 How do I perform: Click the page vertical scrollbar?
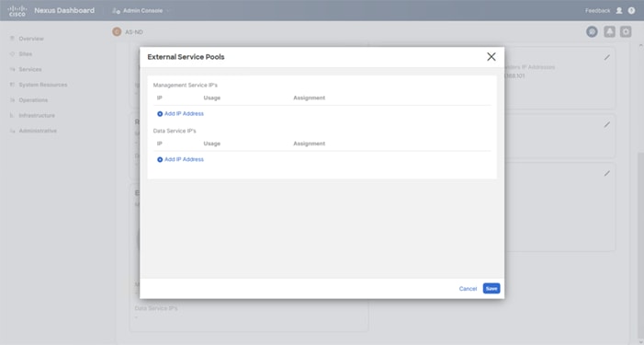click(x=640, y=247)
